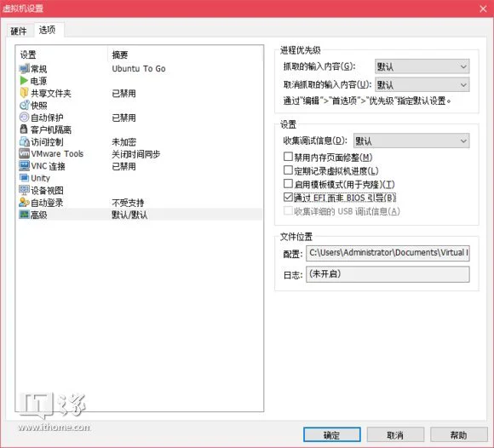Uncheck 通过 EFI 而非 BIOS 引导 checkbox

tap(288, 198)
